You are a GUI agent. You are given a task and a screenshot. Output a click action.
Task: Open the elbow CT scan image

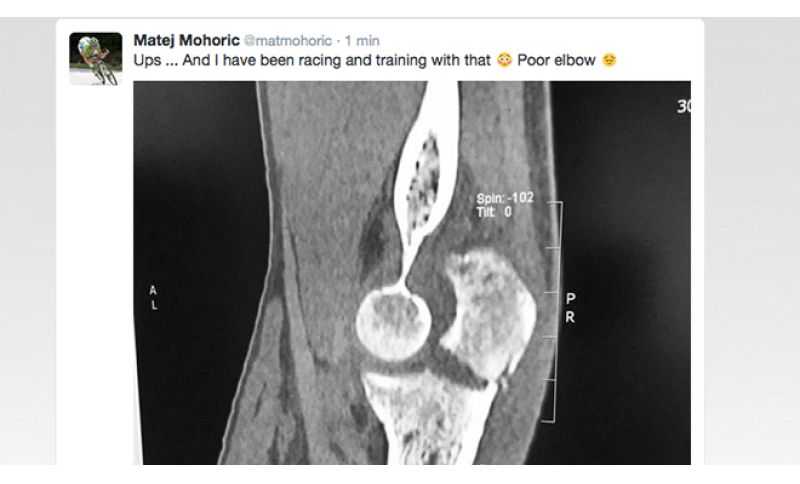[x=412, y=273]
